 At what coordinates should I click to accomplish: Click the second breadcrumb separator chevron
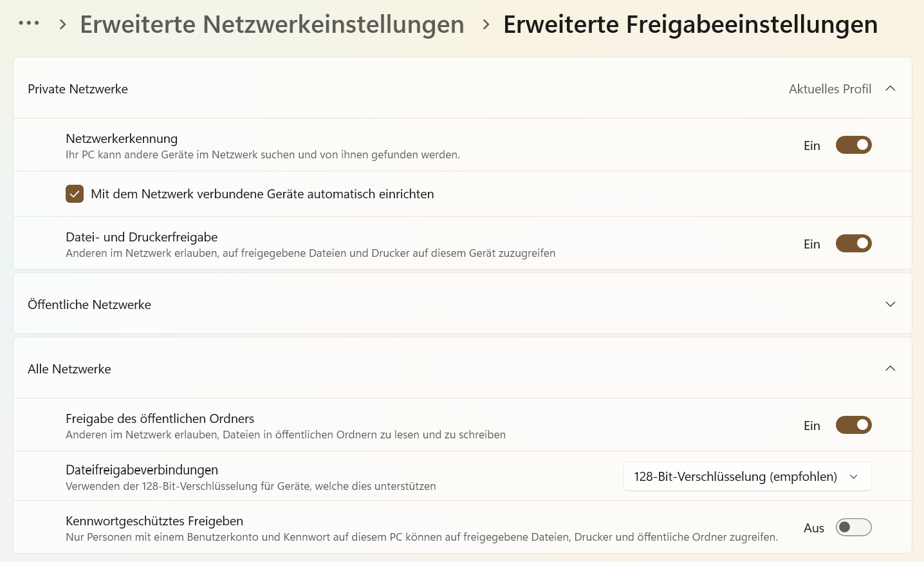(486, 24)
